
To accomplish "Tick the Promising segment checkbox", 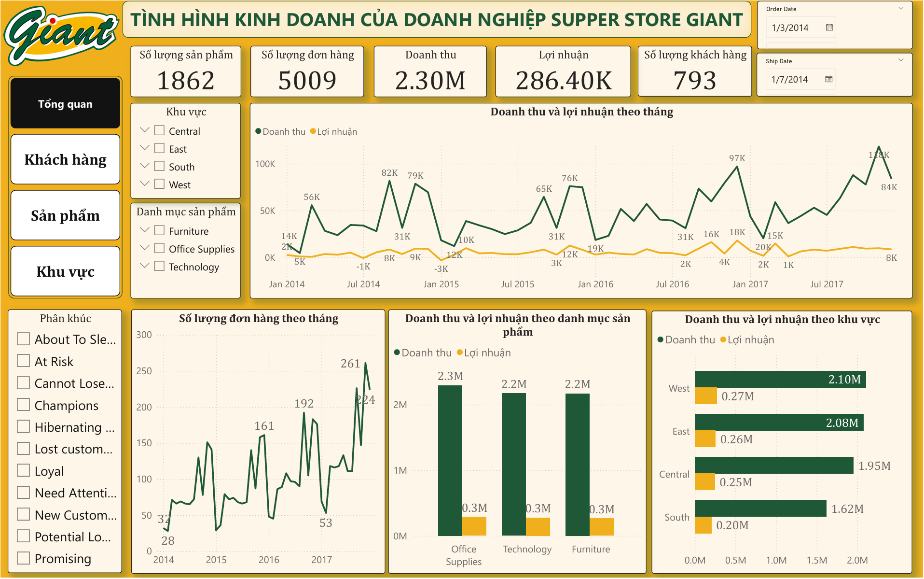I will pos(23,558).
